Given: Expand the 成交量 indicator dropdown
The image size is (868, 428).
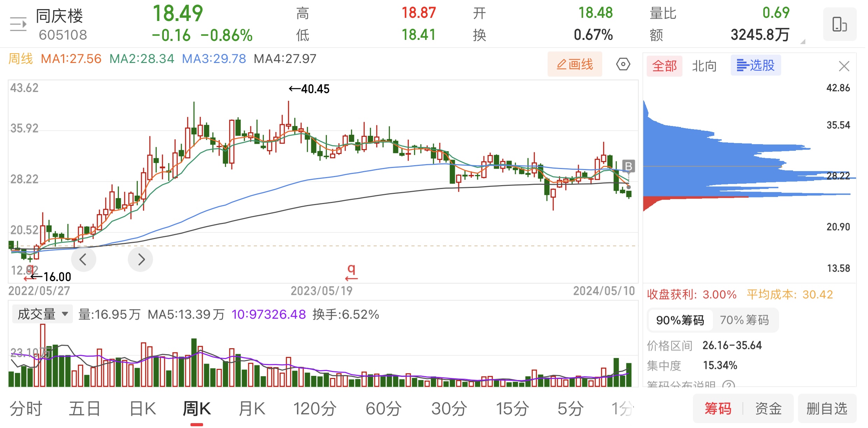Looking at the screenshot, I should click(x=42, y=314).
